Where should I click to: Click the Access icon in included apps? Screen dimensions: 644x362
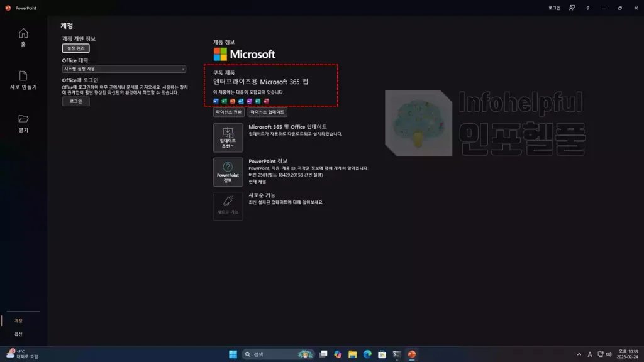click(266, 101)
